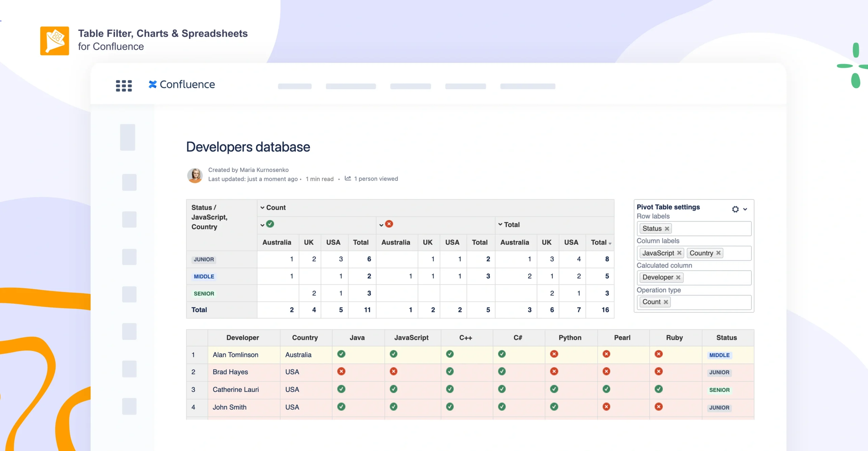Click the page views analytics icon
Image resolution: width=868 pixels, height=451 pixels.
coord(348,179)
